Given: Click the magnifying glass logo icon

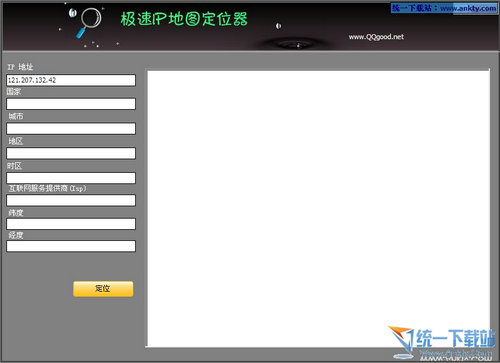Looking at the screenshot, I should click(x=88, y=23).
